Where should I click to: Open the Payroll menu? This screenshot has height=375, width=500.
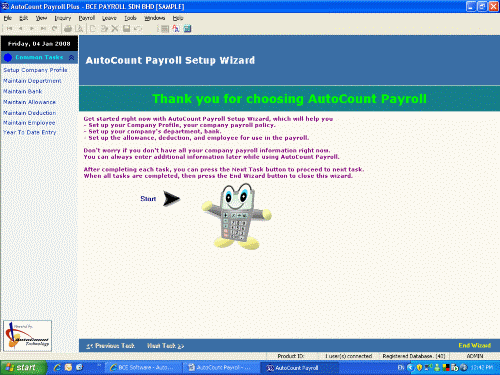tap(87, 18)
